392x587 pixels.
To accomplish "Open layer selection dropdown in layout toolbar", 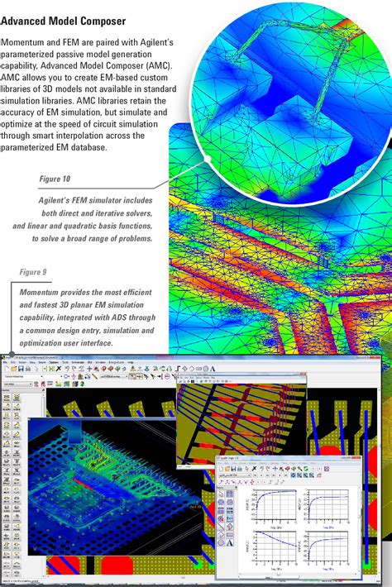I will click(x=127, y=377).
